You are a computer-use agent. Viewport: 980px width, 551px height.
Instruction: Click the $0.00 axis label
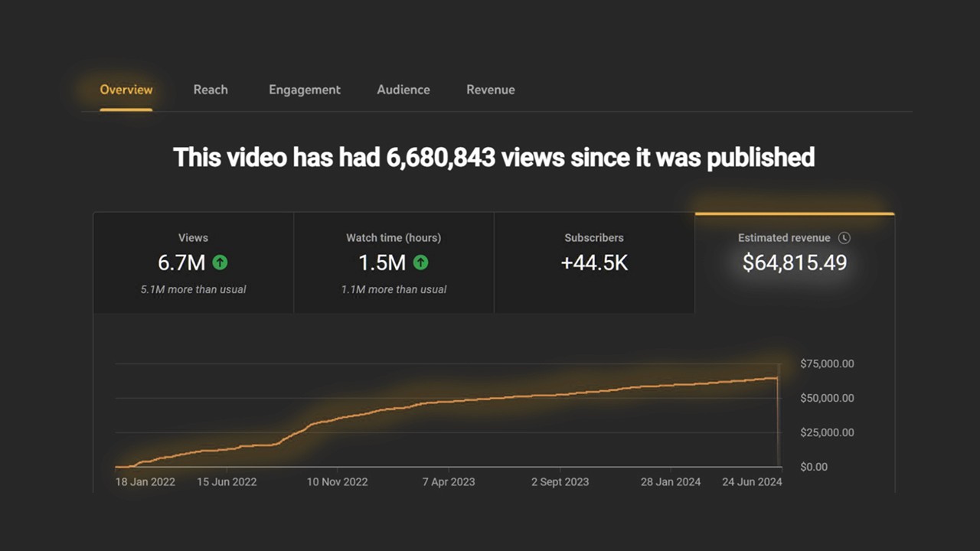coord(814,467)
